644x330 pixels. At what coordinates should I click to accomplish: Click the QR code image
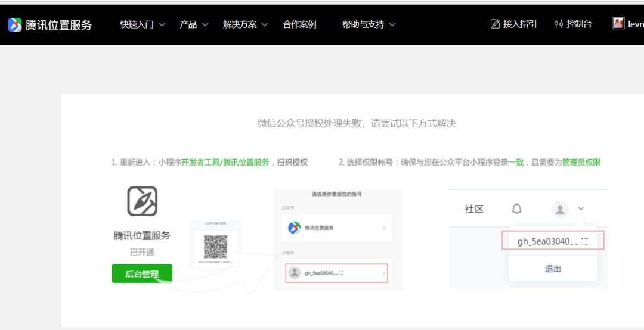215,246
